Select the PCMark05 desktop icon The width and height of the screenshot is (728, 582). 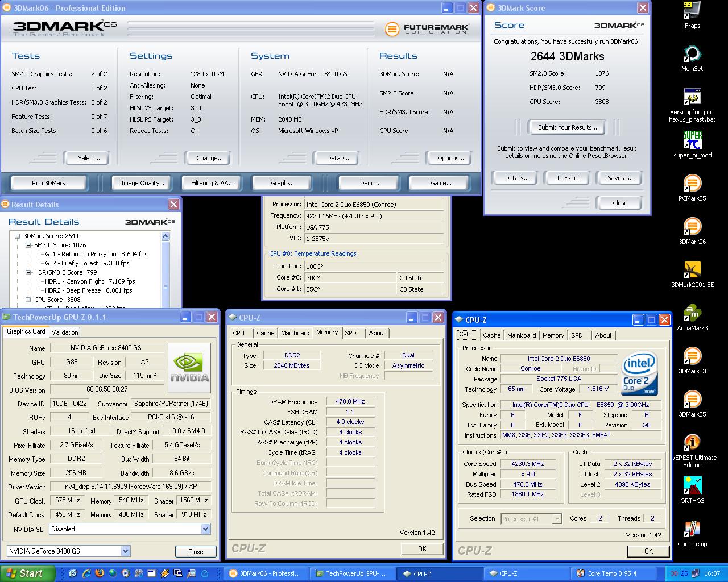click(692, 184)
